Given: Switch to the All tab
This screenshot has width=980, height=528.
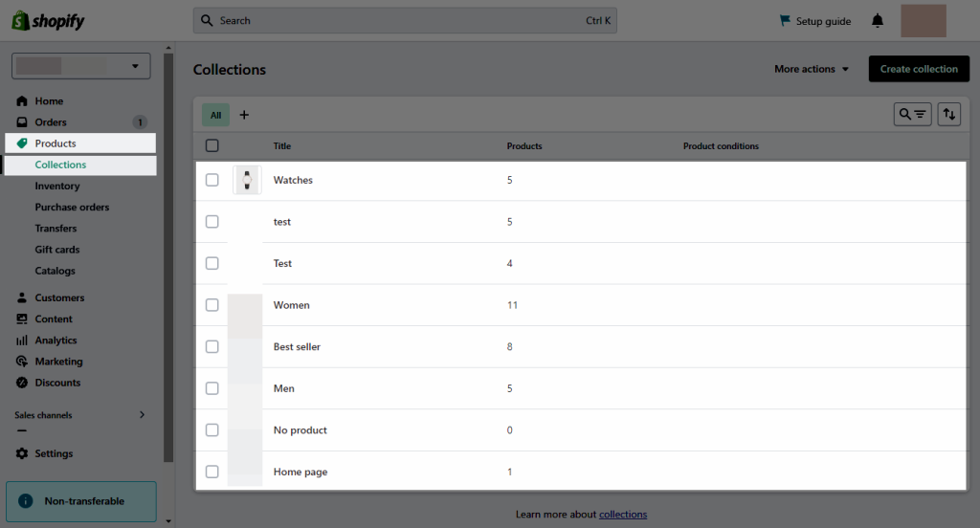Looking at the screenshot, I should point(215,115).
